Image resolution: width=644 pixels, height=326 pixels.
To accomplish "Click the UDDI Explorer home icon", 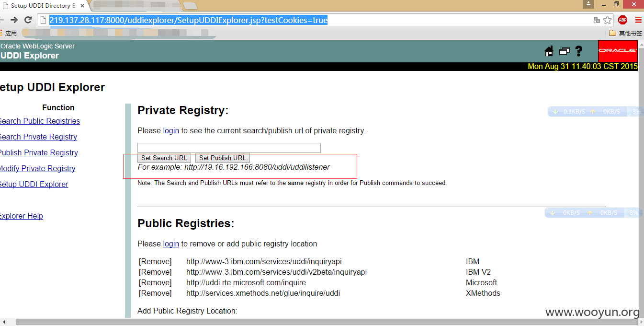I will (x=549, y=51).
